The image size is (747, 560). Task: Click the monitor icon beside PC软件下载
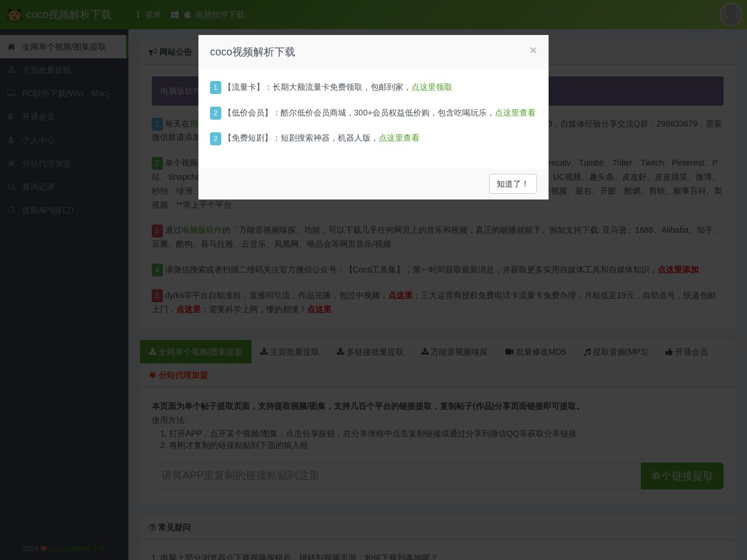(x=11, y=93)
